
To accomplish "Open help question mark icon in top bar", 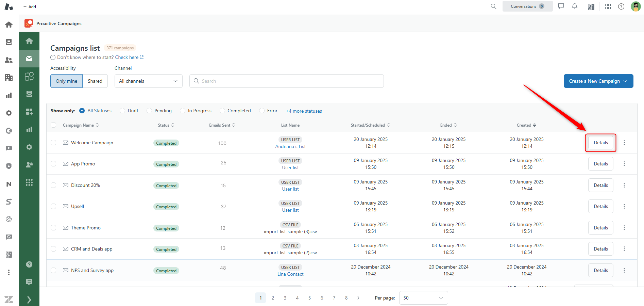I will coord(621,6).
